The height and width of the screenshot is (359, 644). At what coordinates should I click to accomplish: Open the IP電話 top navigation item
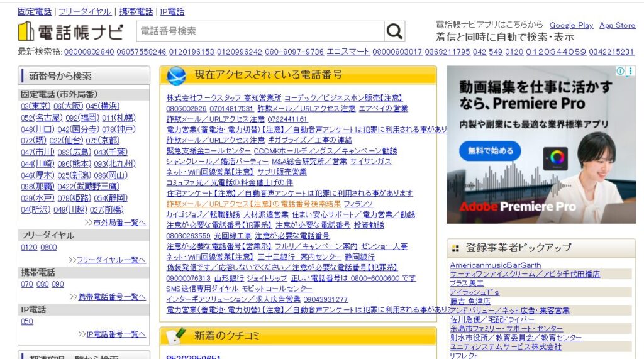(172, 12)
